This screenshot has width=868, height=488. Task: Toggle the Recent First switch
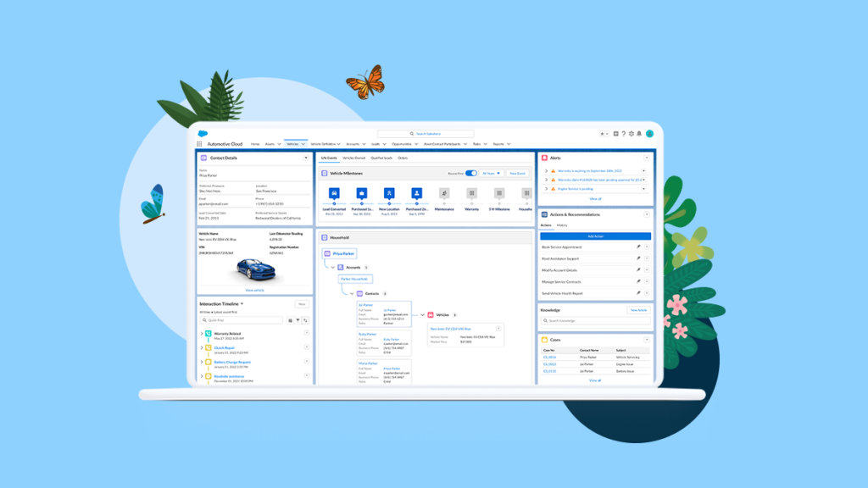click(x=471, y=173)
